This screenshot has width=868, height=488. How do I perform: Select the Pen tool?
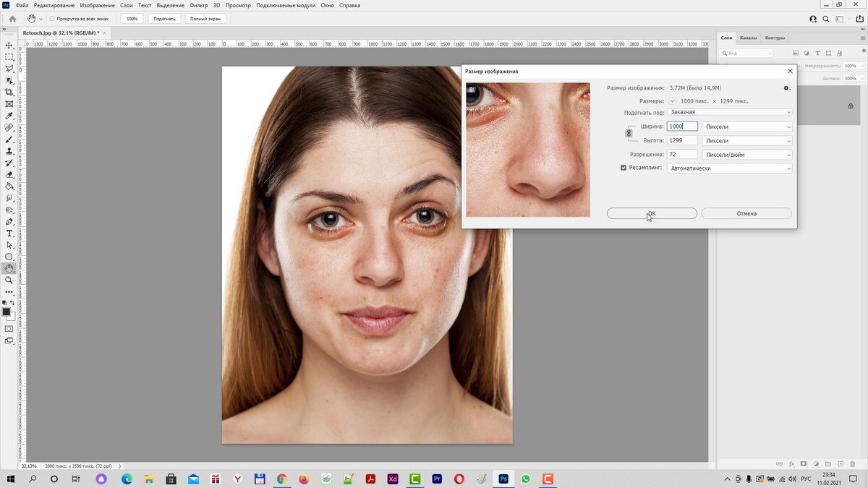9,221
